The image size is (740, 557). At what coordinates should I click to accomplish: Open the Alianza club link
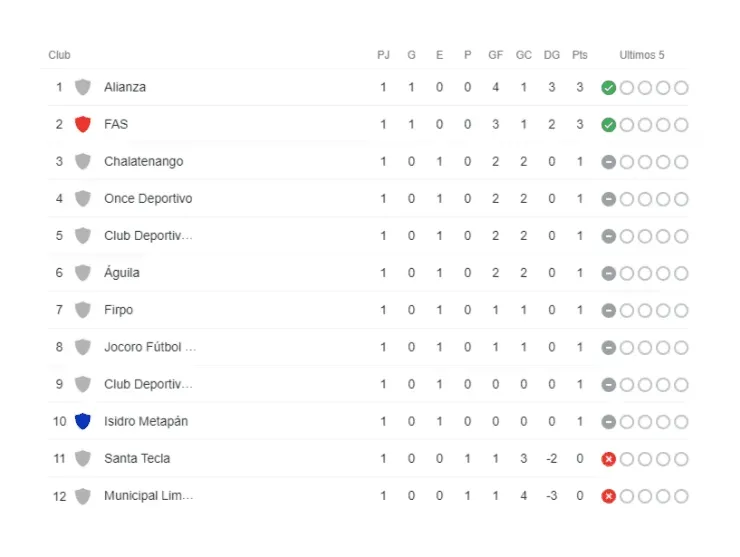point(125,87)
